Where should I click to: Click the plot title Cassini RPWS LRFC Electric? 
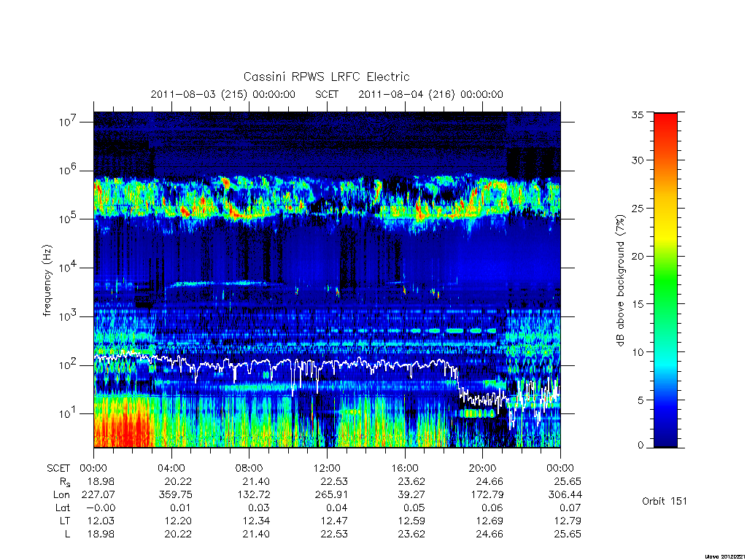pos(326,77)
